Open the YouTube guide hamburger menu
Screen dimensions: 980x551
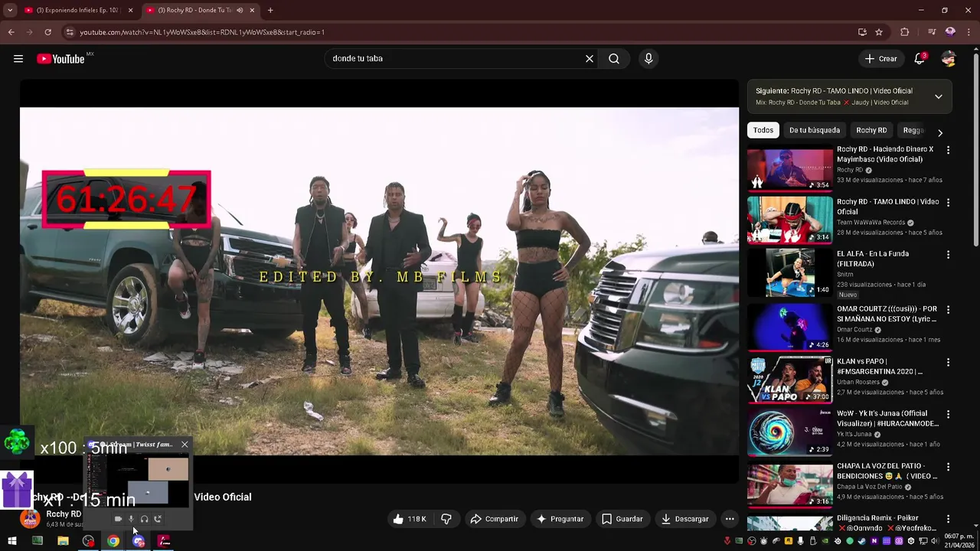click(x=18, y=59)
